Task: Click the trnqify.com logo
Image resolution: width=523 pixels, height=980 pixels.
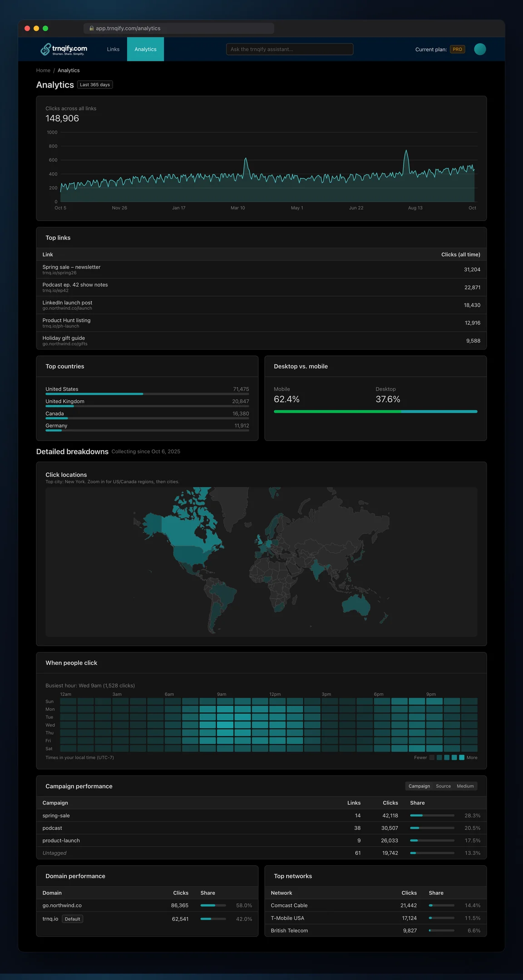Action: [64, 49]
